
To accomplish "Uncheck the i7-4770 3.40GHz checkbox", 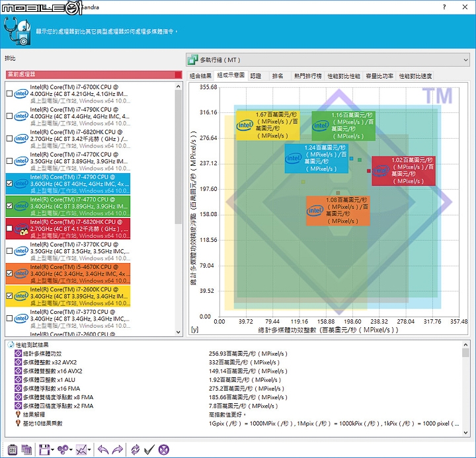I will click(x=9, y=206).
